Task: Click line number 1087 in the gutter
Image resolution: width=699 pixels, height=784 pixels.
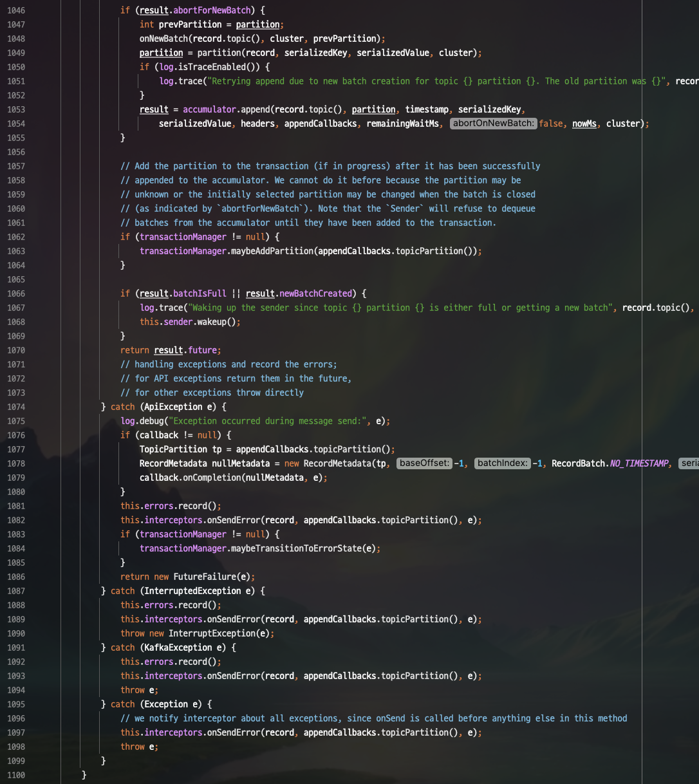Action: (16, 591)
